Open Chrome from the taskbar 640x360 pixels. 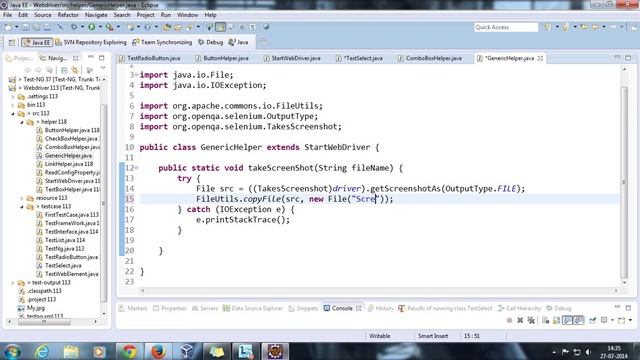pyautogui.click(x=129, y=351)
